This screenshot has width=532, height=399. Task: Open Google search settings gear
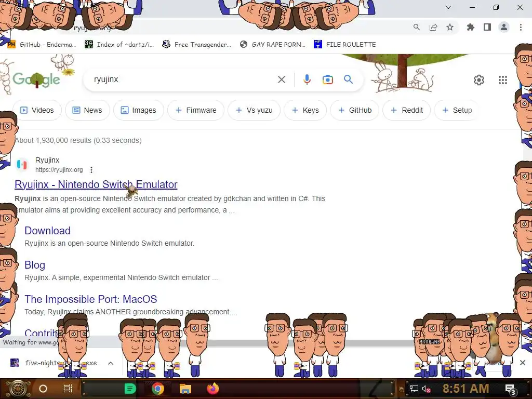[478, 80]
